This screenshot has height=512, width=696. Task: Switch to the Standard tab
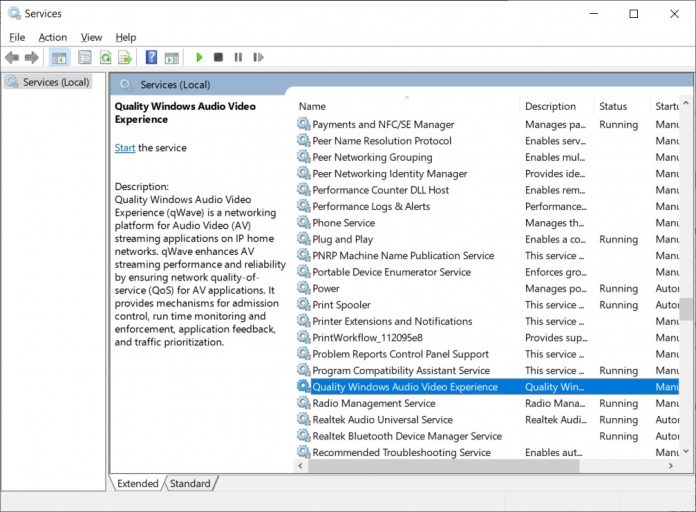click(x=190, y=484)
